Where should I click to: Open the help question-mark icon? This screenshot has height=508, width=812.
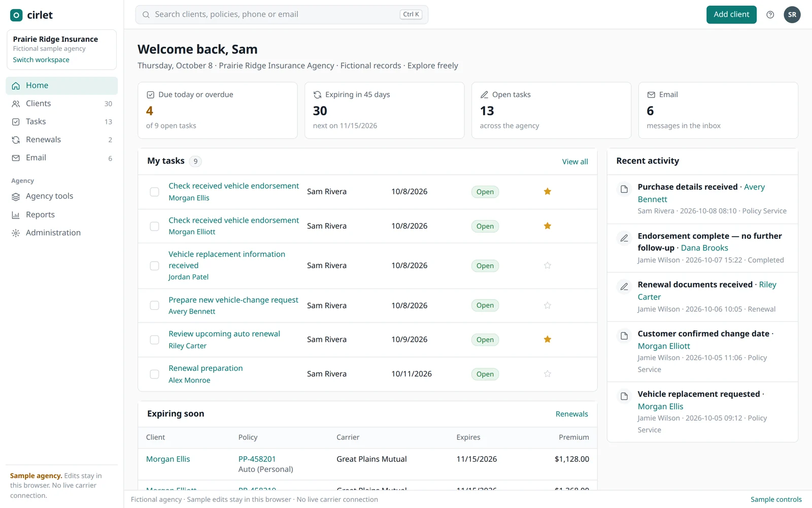(x=770, y=15)
